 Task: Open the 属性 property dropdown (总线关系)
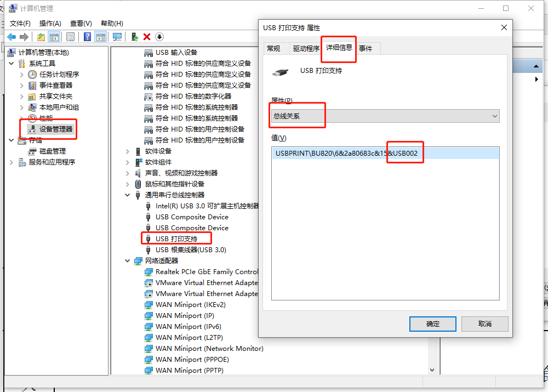(x=385, y=116)
